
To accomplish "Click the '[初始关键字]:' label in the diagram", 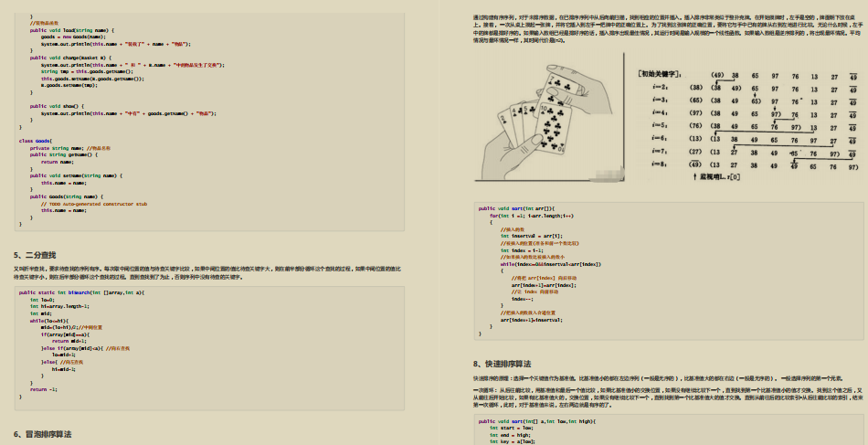I will click(660, 74).
